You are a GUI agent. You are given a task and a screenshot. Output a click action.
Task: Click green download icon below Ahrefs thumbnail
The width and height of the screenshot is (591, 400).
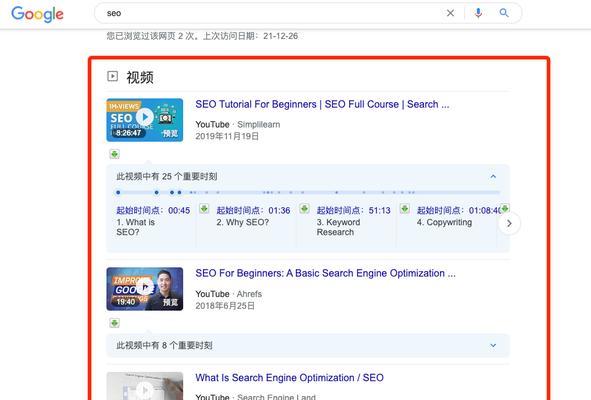pos(115,323)
